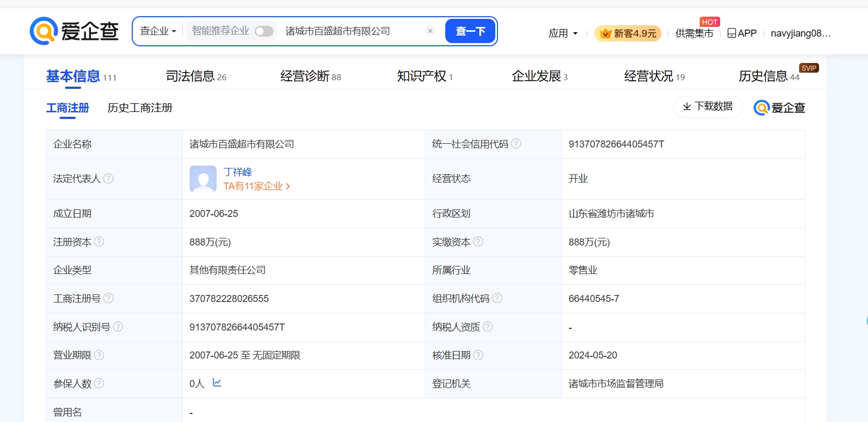
Task: Click the 爱企查 logo in header
Action: tap(74, 31)
